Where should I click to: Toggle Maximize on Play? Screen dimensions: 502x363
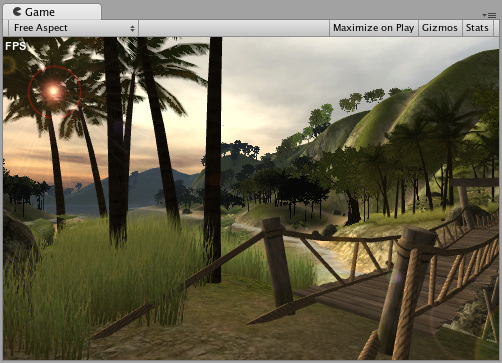point(373,28)
